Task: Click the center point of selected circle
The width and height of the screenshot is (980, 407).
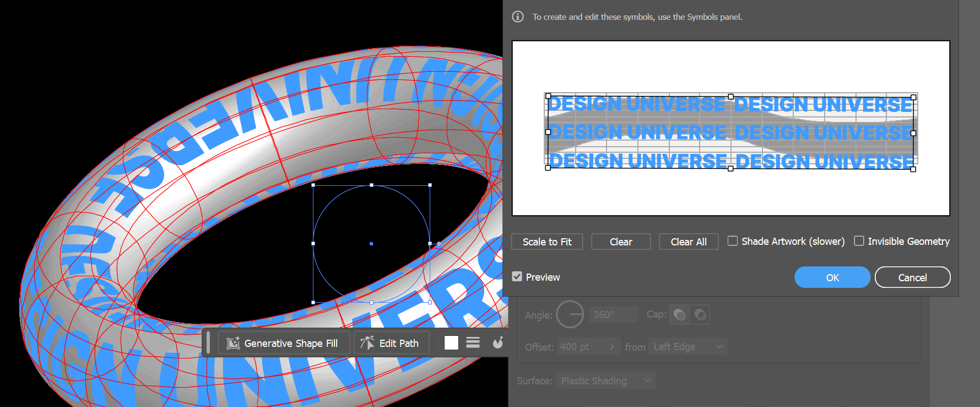Action: coord(371,243)
